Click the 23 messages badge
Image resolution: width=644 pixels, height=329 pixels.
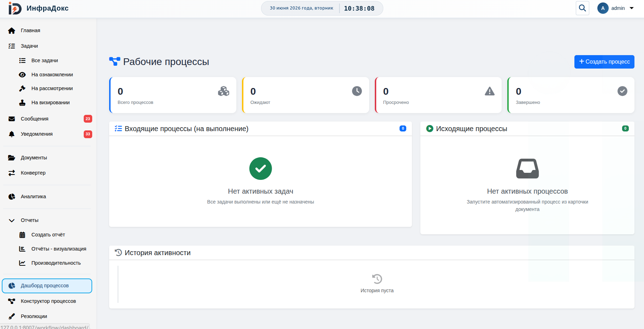[x=88, y=119]
